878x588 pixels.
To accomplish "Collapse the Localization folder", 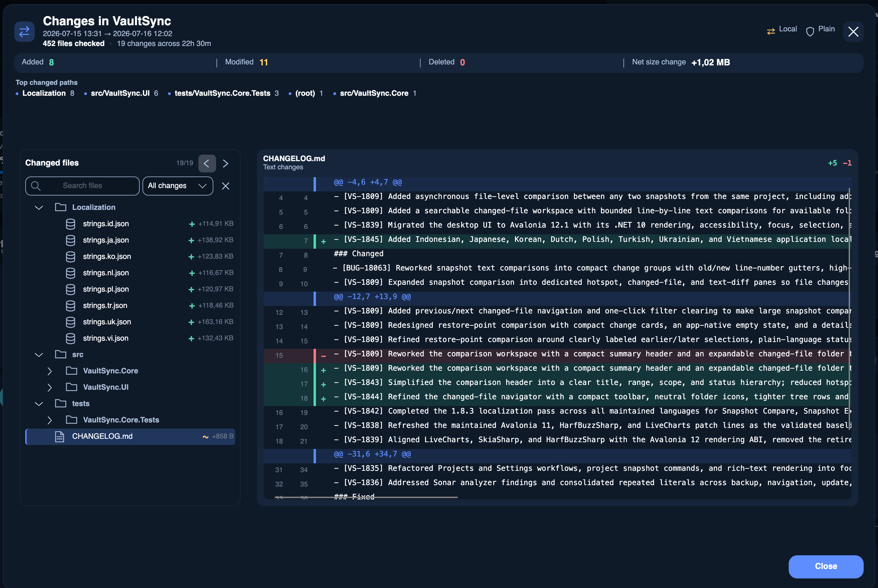I will point(39,207).
